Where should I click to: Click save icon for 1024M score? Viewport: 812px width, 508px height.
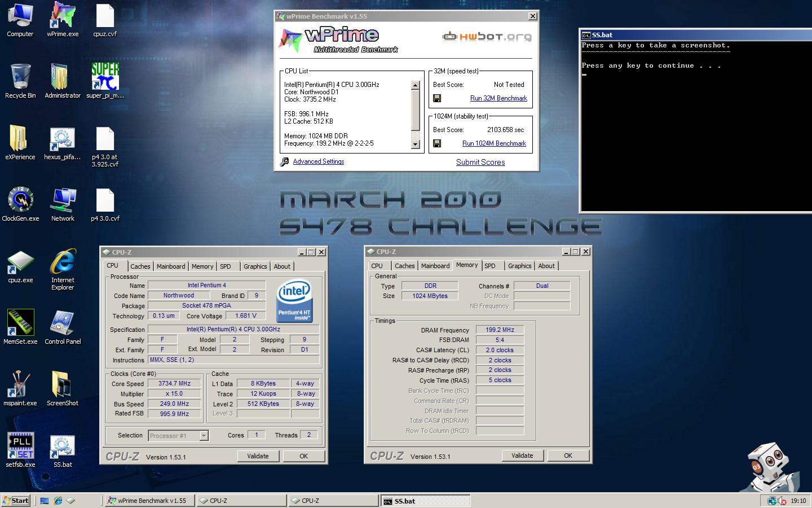point(437,143)
